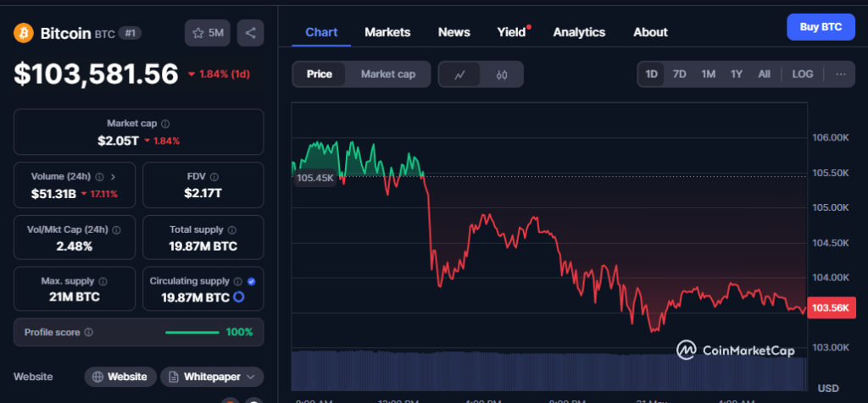Screen dimensions: 868x403
Task: Click the 103.00K axis label
Action: (x=831, y=348)
